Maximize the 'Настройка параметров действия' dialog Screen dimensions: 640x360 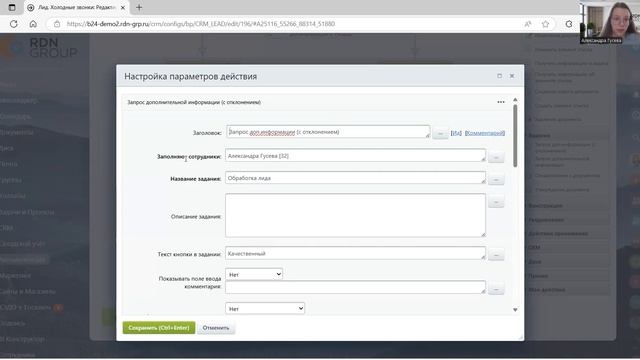[x=499, y=76]
